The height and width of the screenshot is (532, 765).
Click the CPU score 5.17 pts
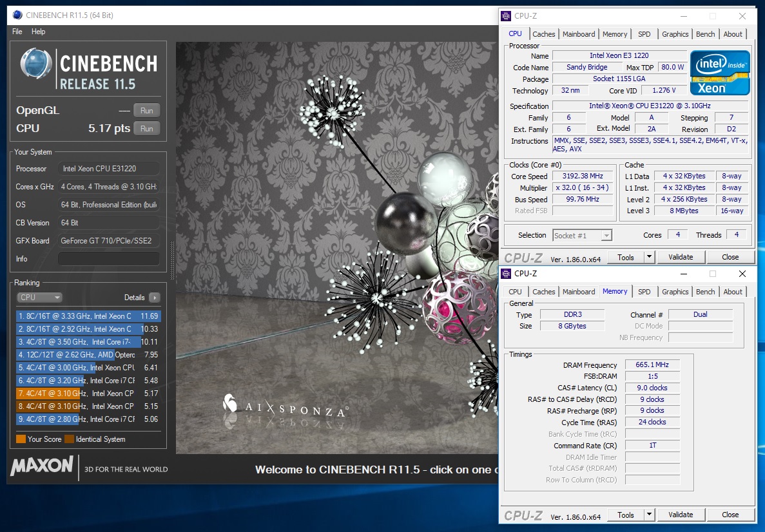click(x=110, y=128)
